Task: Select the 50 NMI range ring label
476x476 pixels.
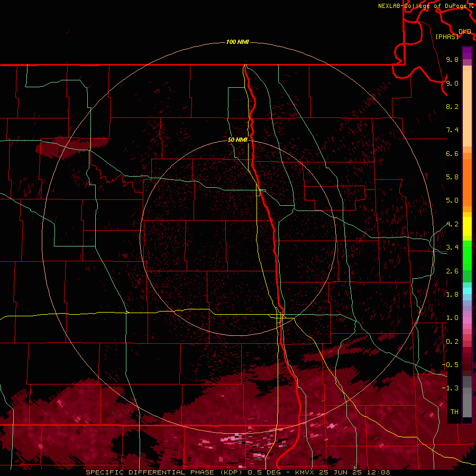Action: point(237,140)
